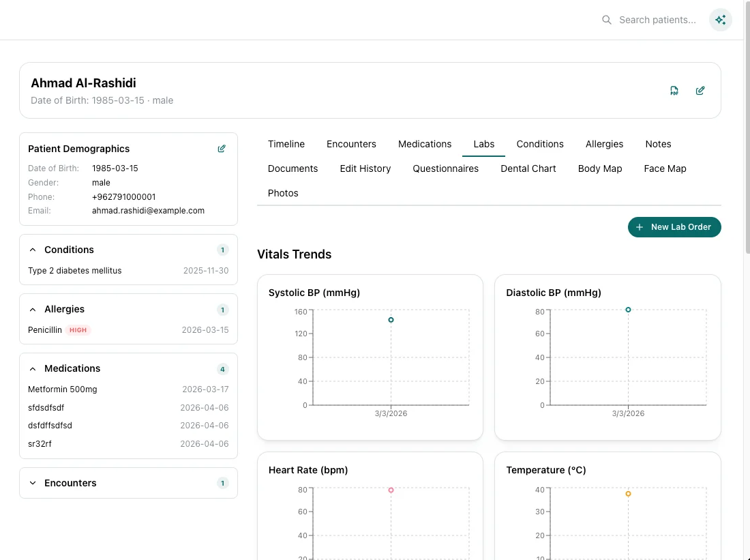Screen dimensions: 750x560
Task: Collapse the Medications panel
Action: 33,368
